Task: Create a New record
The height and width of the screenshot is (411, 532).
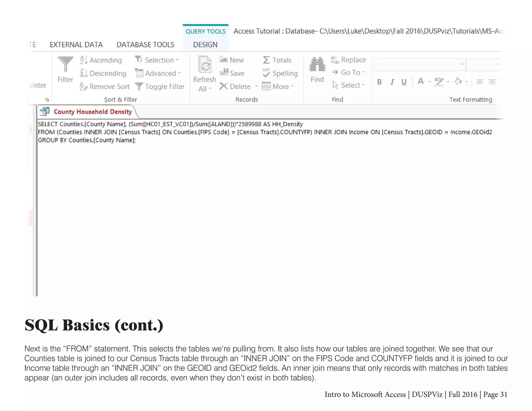Action: tap(232, 60)
